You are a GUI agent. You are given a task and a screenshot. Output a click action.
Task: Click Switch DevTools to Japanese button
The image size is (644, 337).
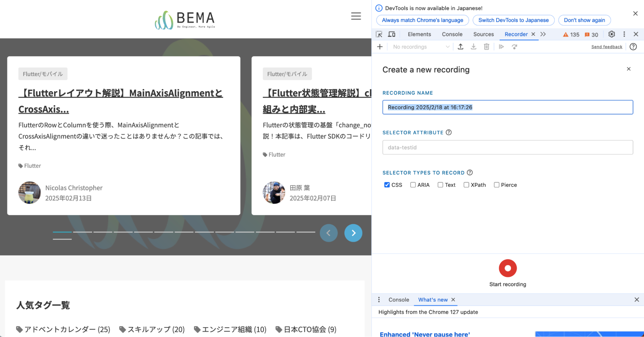(513, 20)
